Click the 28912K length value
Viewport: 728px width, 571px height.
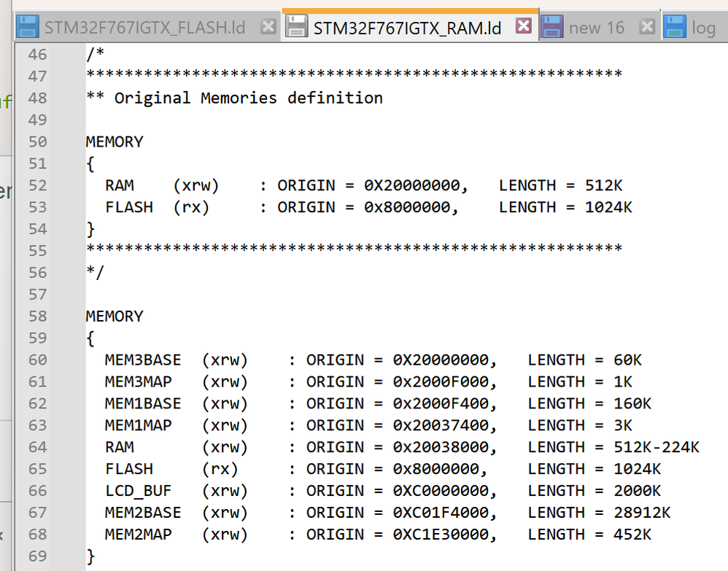click(x=642, y=513)
